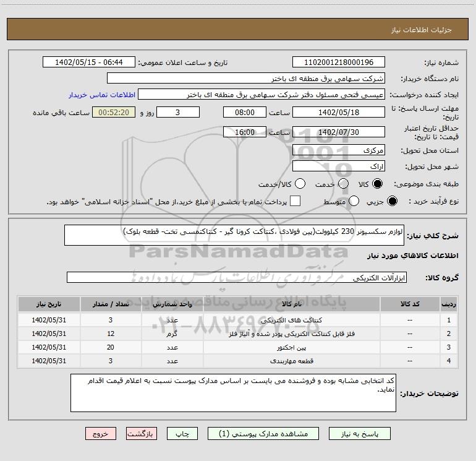Click the چاپ print button
The height and width of the screenshot is (461, 476).
182,434
